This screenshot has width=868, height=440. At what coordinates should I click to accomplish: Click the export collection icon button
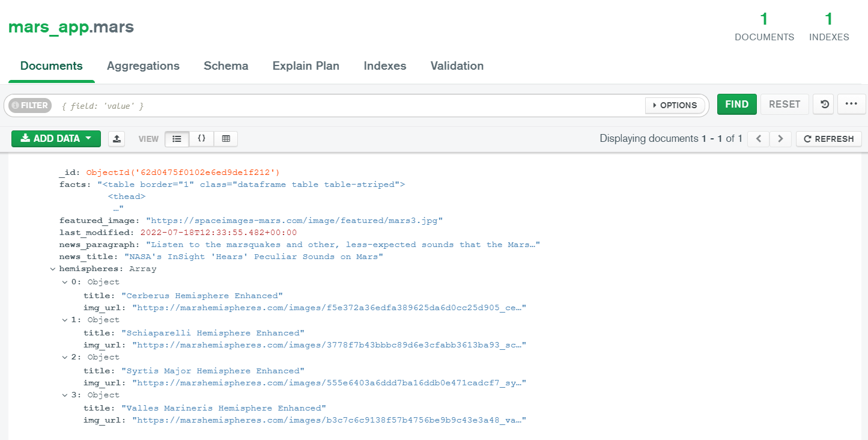pyautogui.click(x=117, y=139)
